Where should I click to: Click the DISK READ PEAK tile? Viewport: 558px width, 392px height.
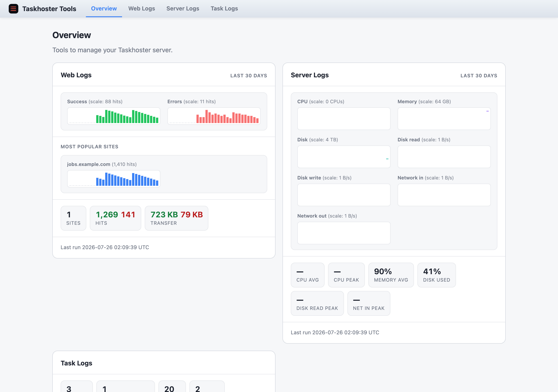point(317,303)
